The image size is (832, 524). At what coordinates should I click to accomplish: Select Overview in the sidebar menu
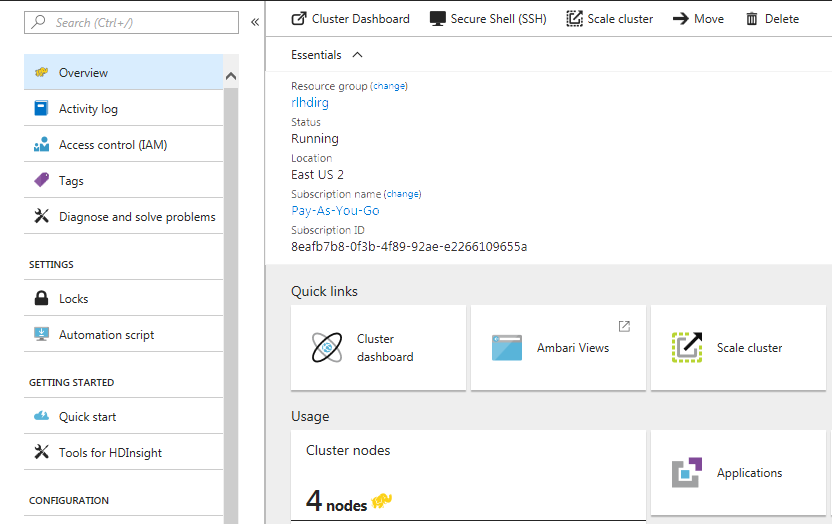click(x=124, y=72)
